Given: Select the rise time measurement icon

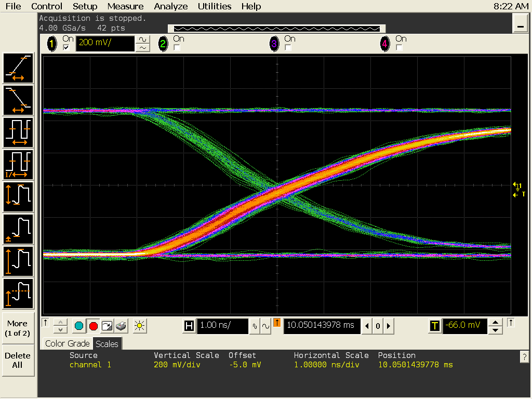Looking at the screenshot, I should click(19, 68).
